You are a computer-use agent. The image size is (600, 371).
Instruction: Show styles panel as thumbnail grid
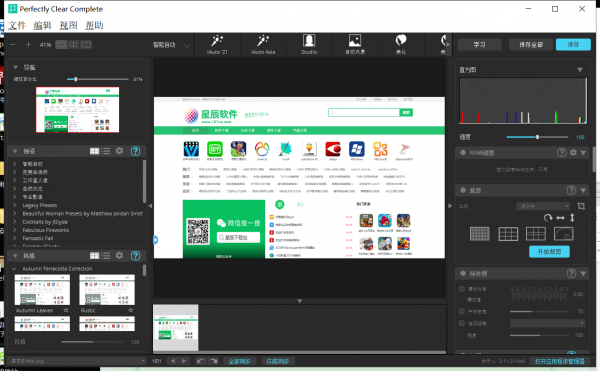tap(95, 255)
